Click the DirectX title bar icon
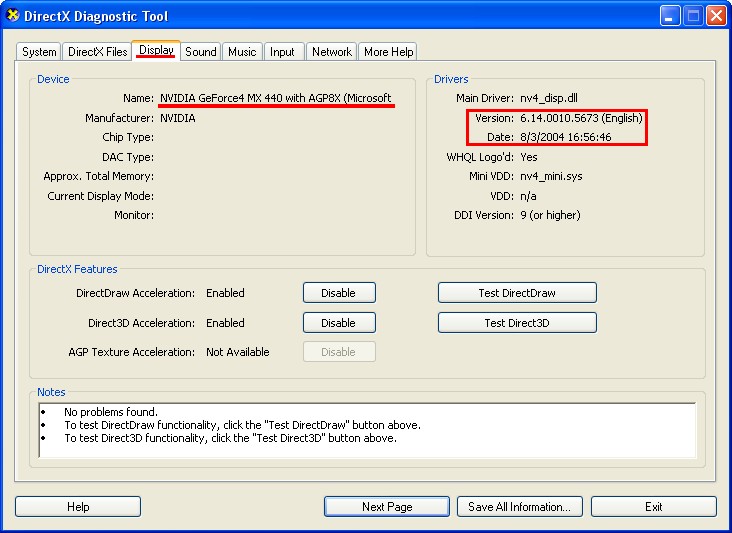The height and width of the screenshot is (533, 732). (13, 15)
